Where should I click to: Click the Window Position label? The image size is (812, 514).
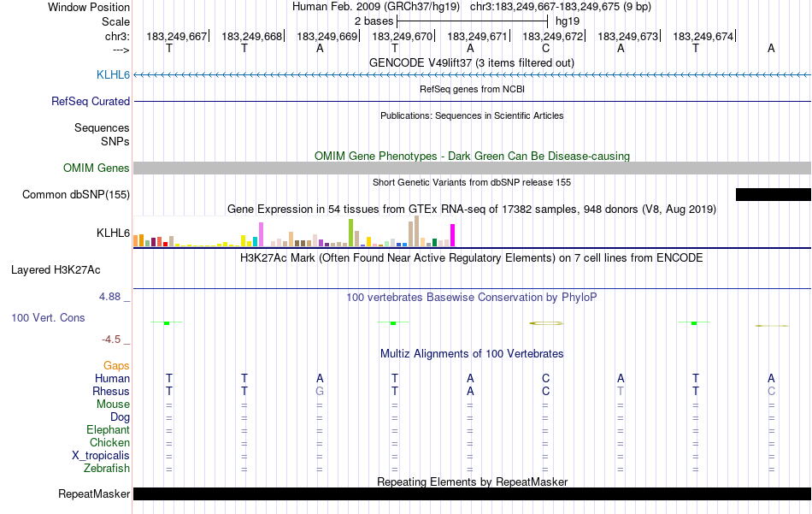[89, 7]
